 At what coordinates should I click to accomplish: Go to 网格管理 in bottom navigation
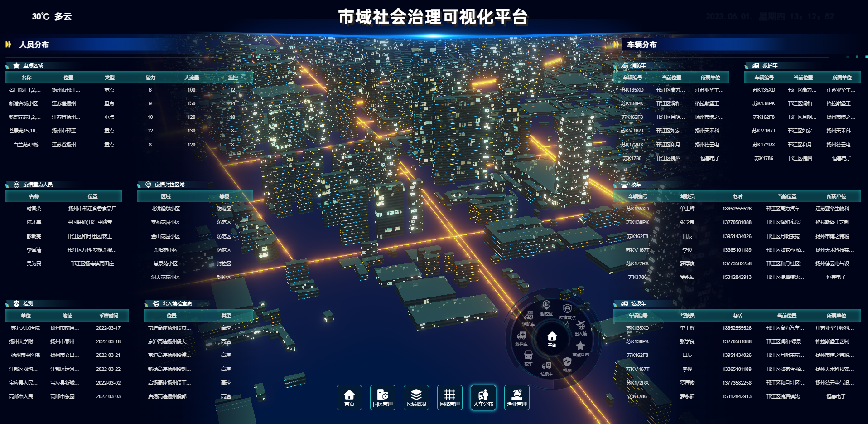click(449, 397)
